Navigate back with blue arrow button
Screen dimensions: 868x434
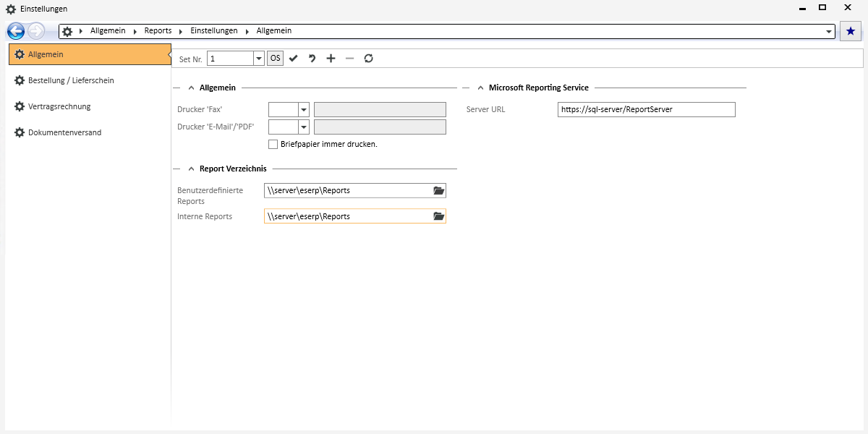(x=16, y=31)
